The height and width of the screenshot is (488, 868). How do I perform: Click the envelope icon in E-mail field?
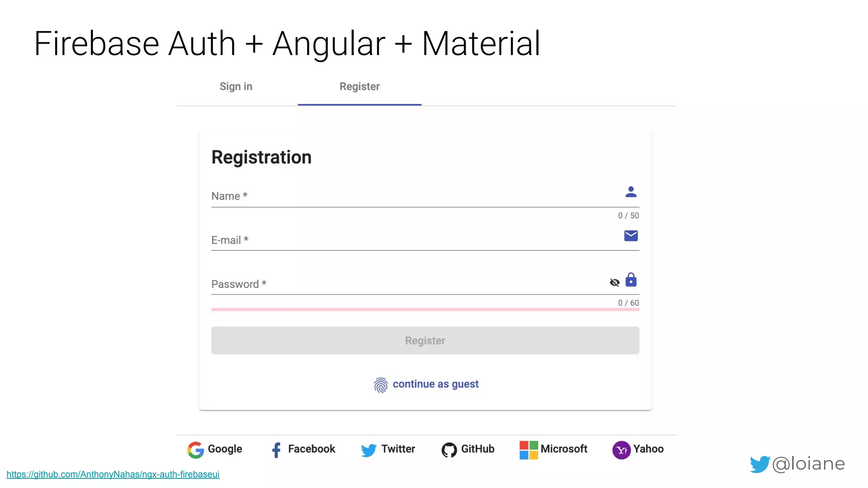[x=631, y=236]
